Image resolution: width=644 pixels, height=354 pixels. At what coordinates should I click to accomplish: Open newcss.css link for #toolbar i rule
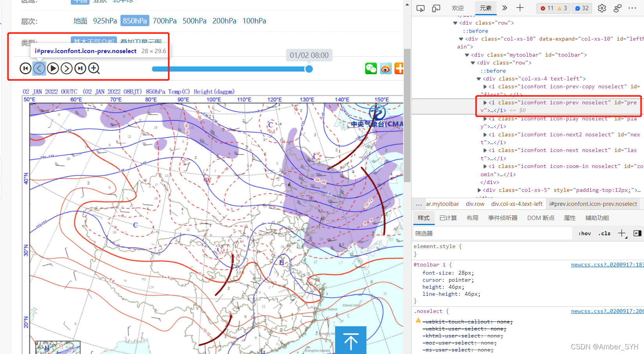[x=607, y=265]
